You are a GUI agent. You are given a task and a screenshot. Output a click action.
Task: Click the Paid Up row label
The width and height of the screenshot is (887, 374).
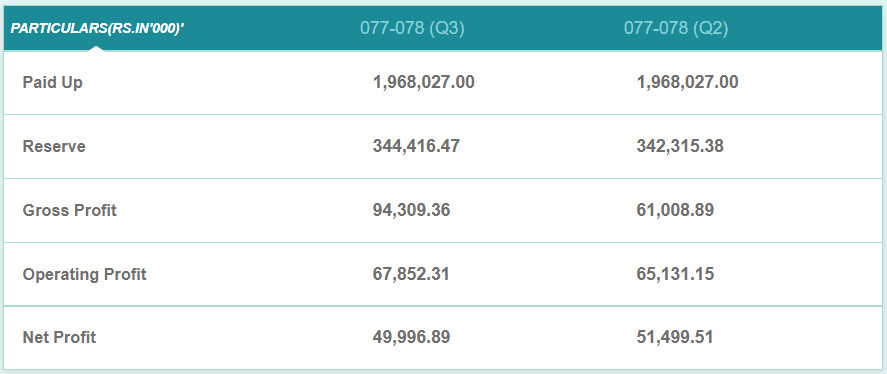coord(53,83)
